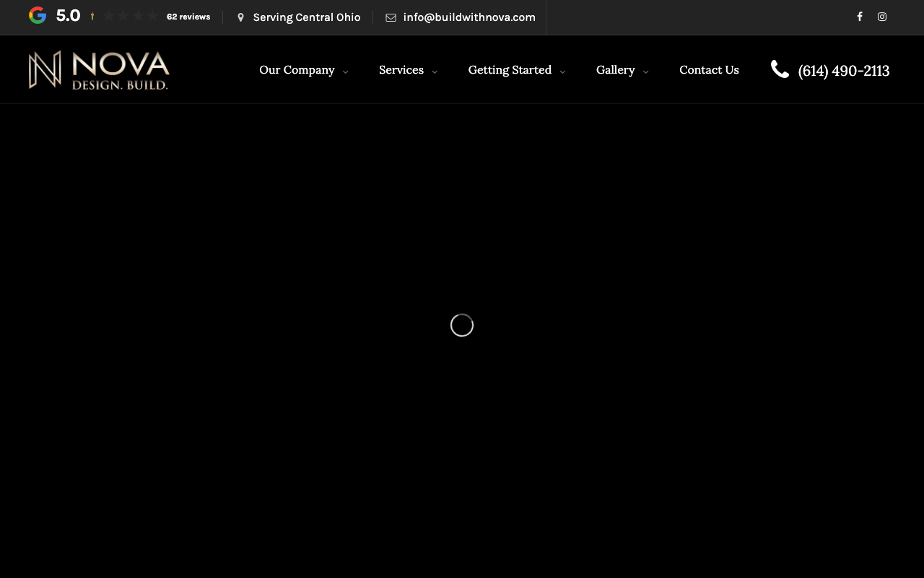Open the Instagram profile icon
The width and height of the screenshot is (924, 578).
(882, 17)
